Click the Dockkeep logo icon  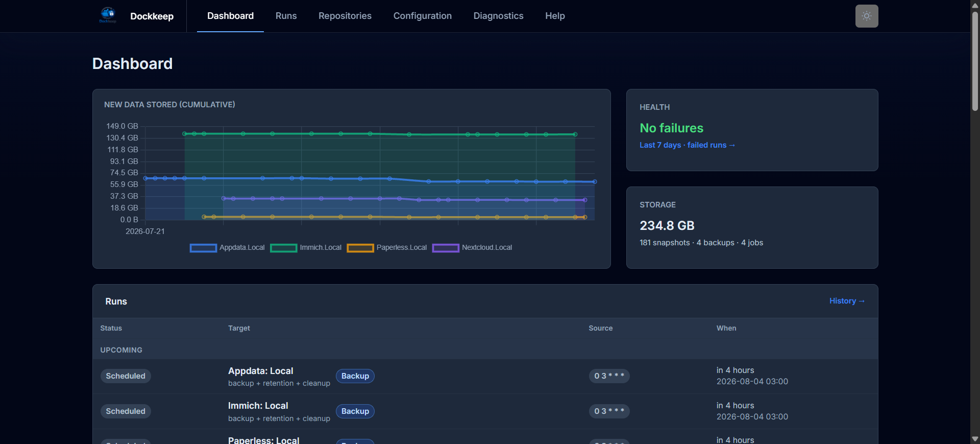pos(108,15)
